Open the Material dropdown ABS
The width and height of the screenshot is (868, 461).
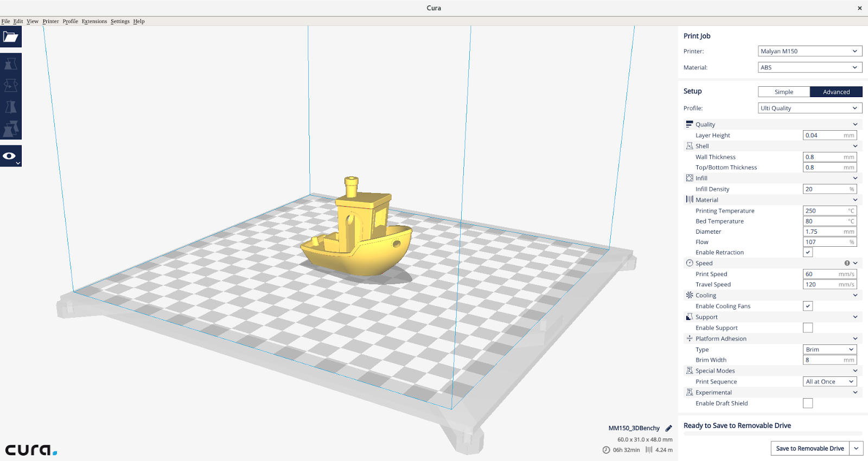810,67
